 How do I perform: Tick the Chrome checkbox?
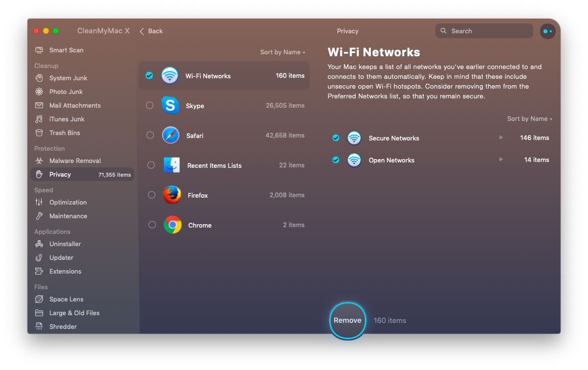click(152, 225)
